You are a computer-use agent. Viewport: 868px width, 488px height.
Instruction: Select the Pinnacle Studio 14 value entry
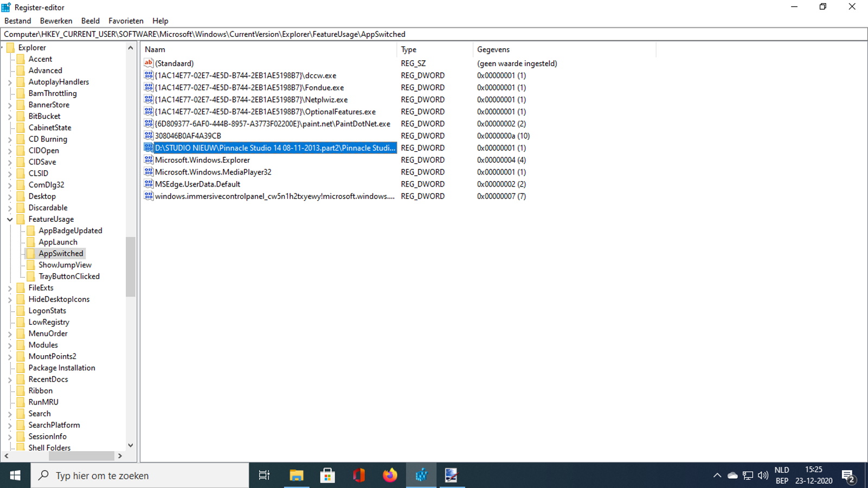click(x=275, y=147)
